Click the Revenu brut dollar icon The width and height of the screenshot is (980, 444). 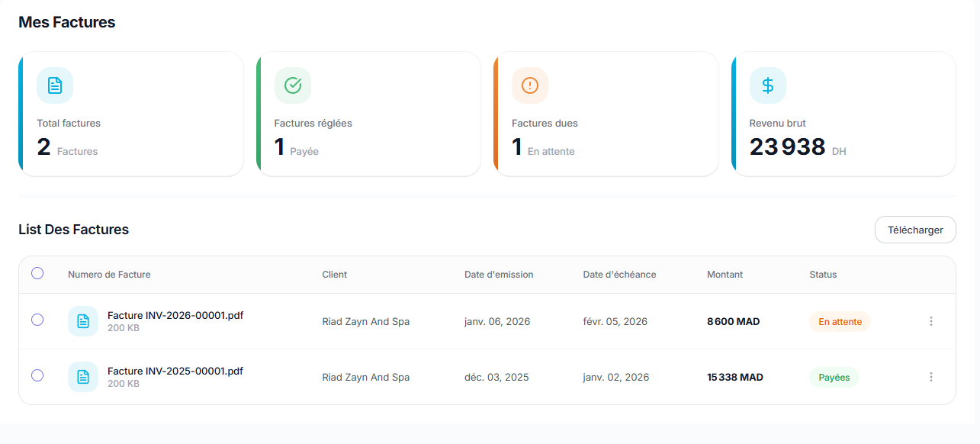(768, 85)
